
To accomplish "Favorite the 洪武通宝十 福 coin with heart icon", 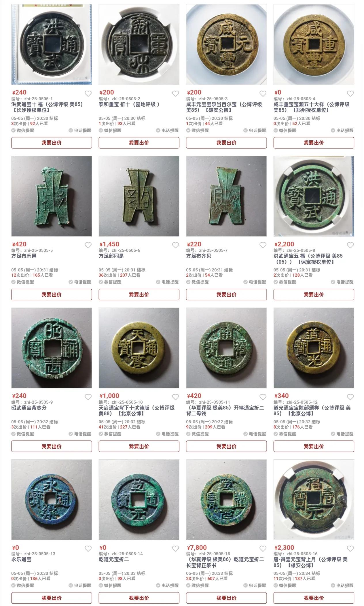I will tap(88, 94).
